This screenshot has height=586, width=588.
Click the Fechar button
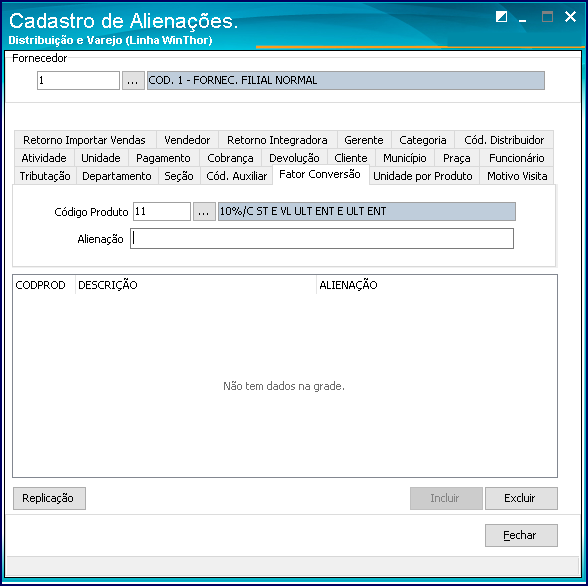click(x=521, y=535)
